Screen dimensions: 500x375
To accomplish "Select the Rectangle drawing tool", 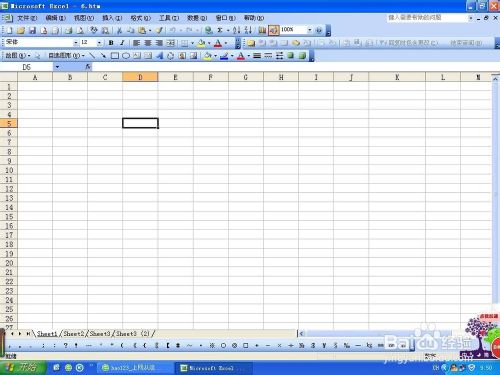I will pos(114,56).
